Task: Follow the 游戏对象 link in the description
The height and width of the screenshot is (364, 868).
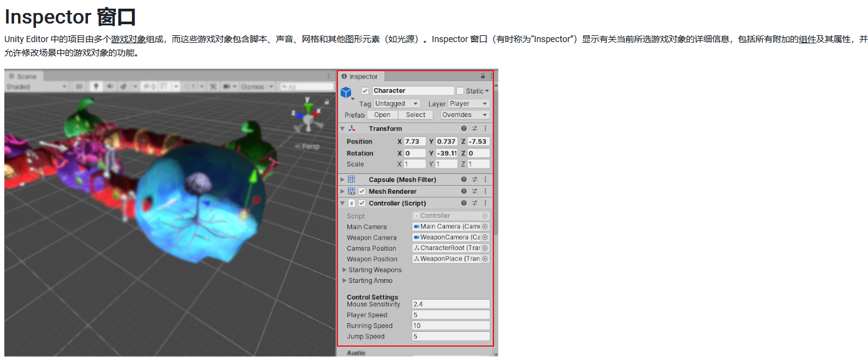Action: click(x=128, y=39)
